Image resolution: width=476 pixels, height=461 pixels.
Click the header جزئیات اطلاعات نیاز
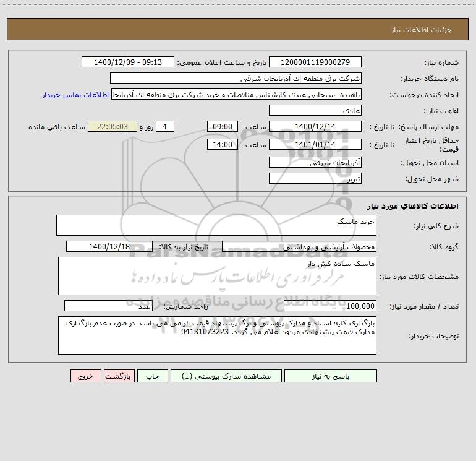pyautogui.click(x=422, y=30)
